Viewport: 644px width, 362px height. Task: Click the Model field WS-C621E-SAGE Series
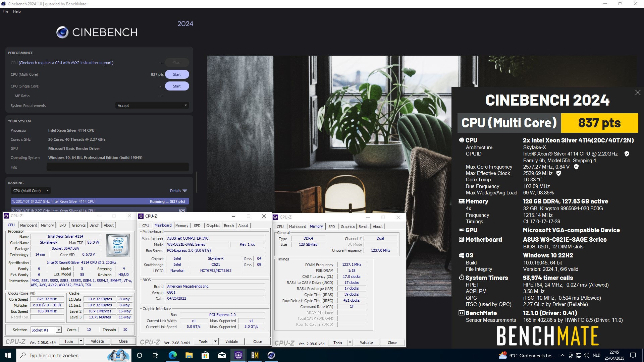(197, 245)
